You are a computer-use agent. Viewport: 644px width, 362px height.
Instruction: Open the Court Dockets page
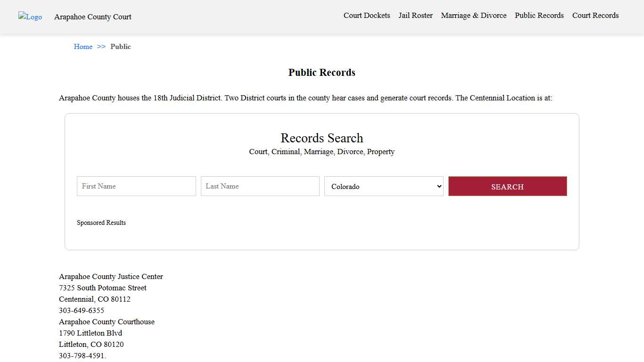(366, 15)
